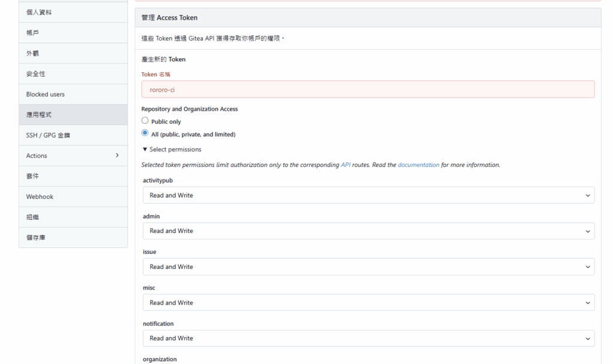Go to 帳戶 settings page
Image resolution: width=613 pixels, height=364 pixels.
click(x=73, y=33)
